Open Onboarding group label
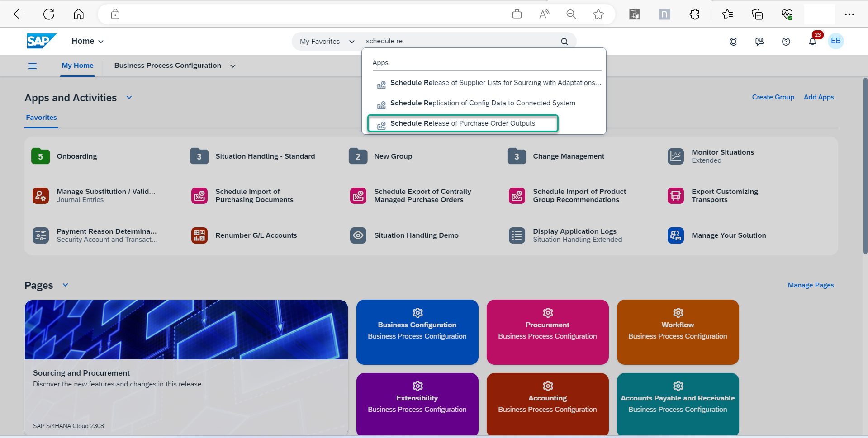 [77, 156]
